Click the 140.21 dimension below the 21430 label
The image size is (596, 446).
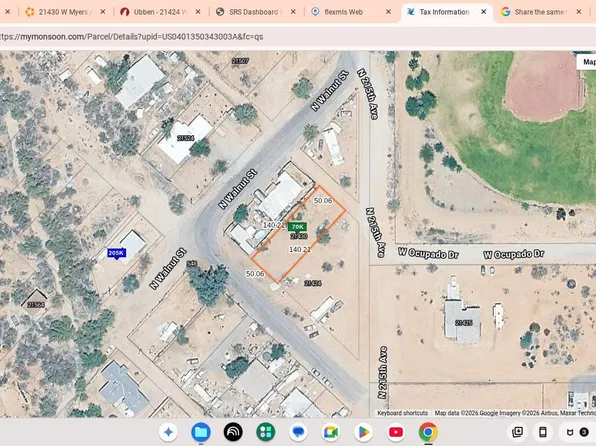point(300,249)
